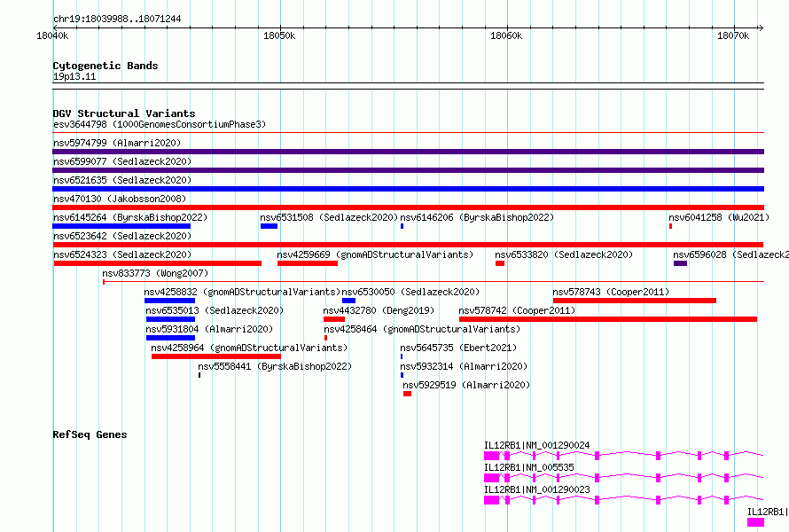Open the nsv6146206 (ByrskaBishop2022) label

(477, 217)
